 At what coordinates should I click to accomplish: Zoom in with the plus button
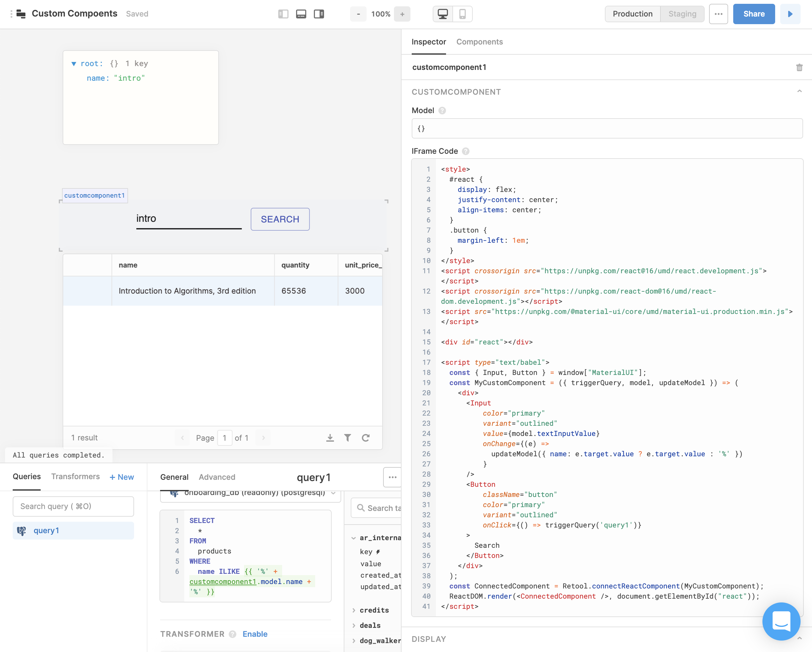coord(402,14)
